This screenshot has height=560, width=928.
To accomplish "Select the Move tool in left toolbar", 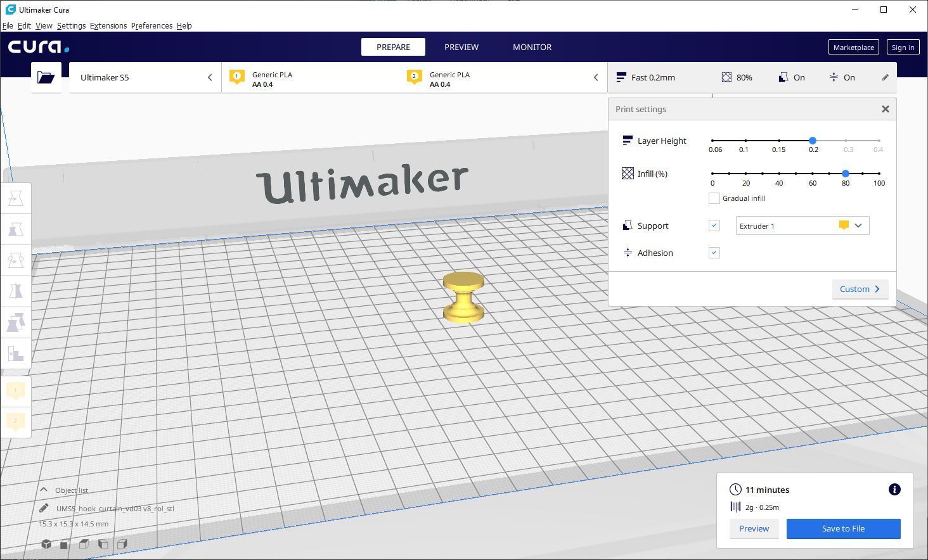I will point(16,198).
